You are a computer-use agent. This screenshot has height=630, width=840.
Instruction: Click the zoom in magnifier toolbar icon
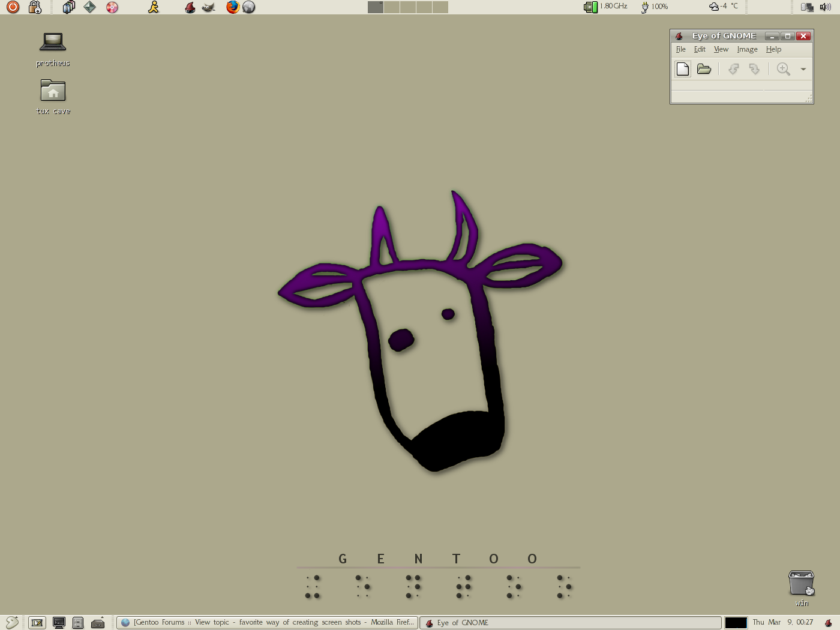784,69
